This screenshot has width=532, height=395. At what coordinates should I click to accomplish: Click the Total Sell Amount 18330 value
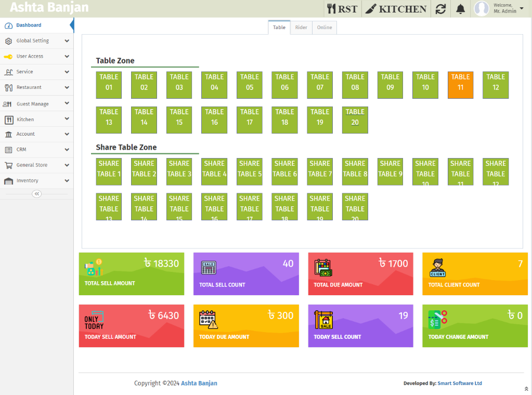click(161, 264)
